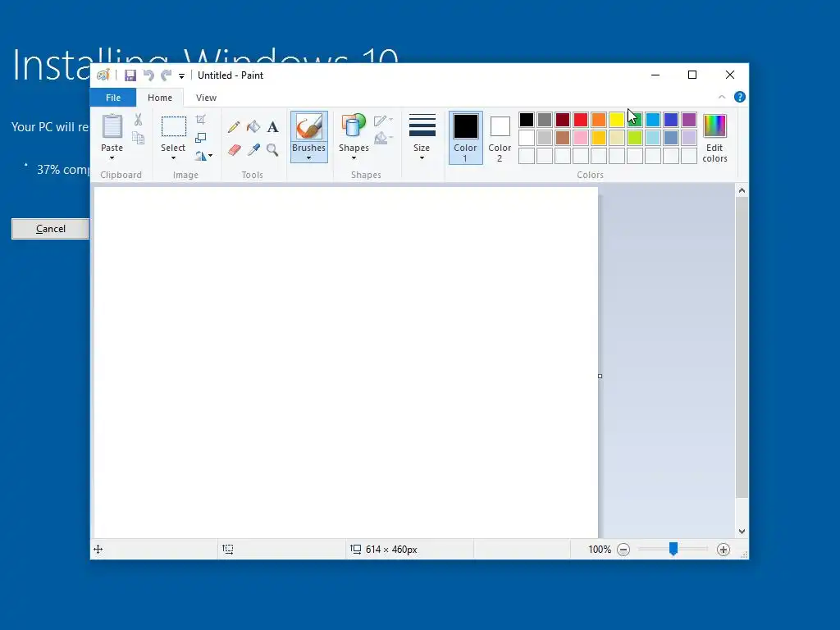This screenshot has width=840, height=630.
Task: Select the Eraser tool
Action: (234, 150)
